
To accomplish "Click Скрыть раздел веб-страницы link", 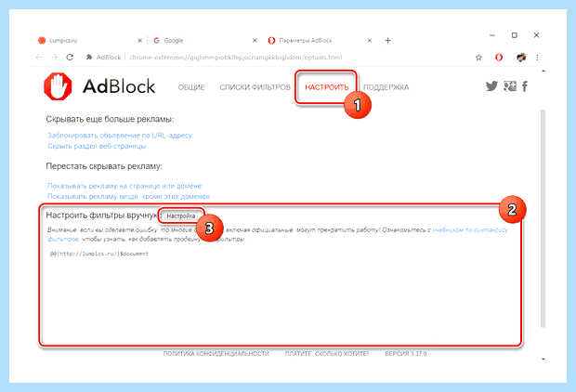I will pyautogui.click(x=97, y=146).
